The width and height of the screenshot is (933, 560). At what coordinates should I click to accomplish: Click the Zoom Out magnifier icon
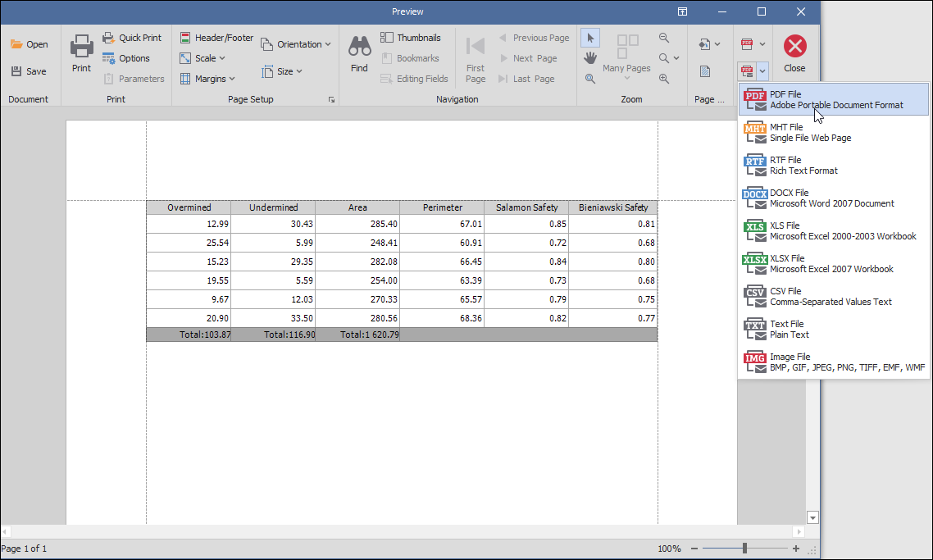click(664, 38)
